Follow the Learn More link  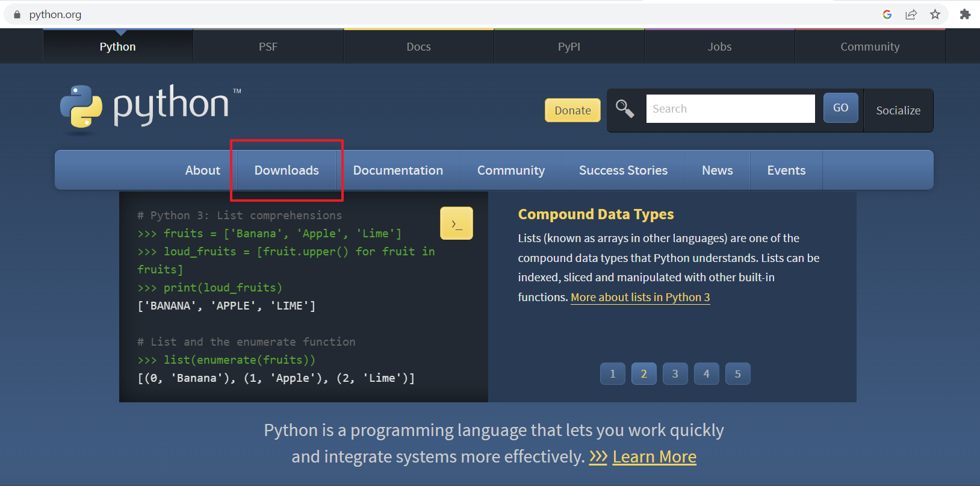click(654, 456)
